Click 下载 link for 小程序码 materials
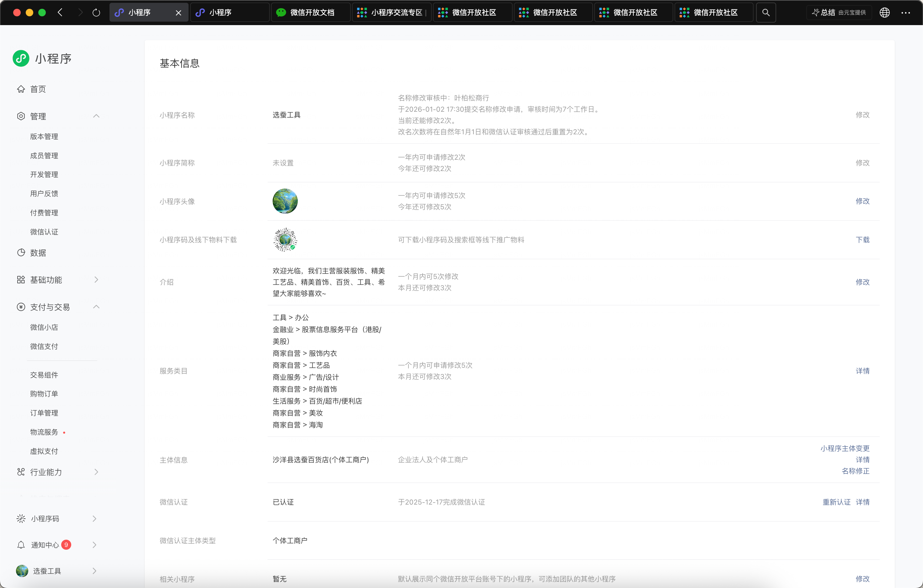This screenshot has width=923, height=588. [862, 240]
